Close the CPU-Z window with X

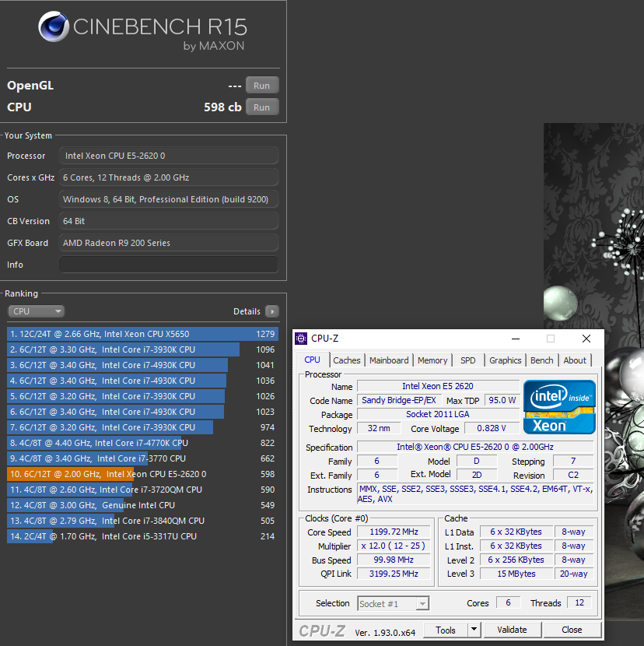(x=586, y=339)
